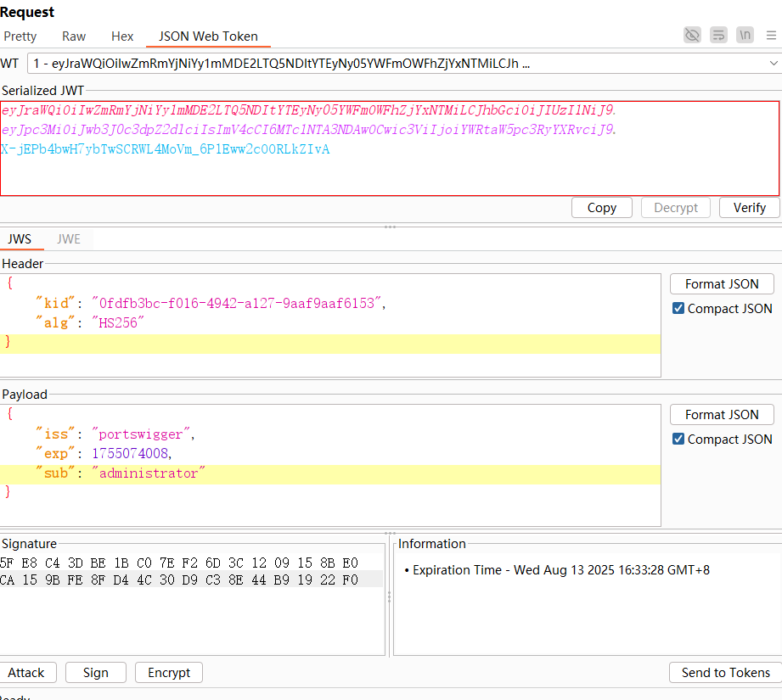The image size is (782, 700).
Task: Sign the JWT token
Action: coord(96,673)
